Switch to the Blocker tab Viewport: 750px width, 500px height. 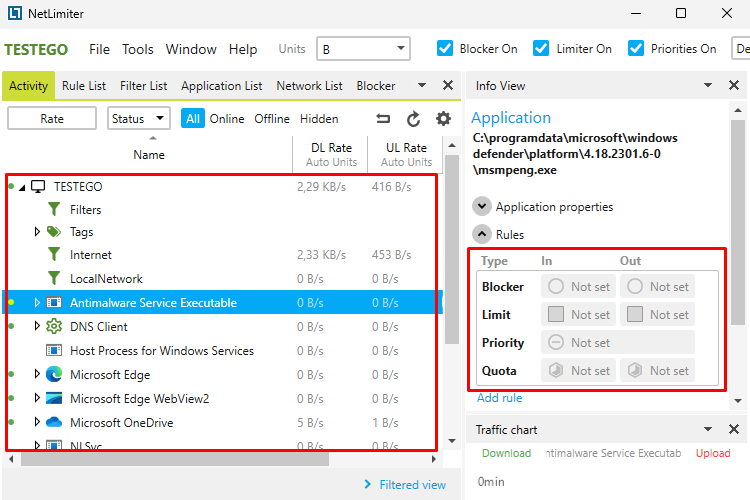click(375, 86)
